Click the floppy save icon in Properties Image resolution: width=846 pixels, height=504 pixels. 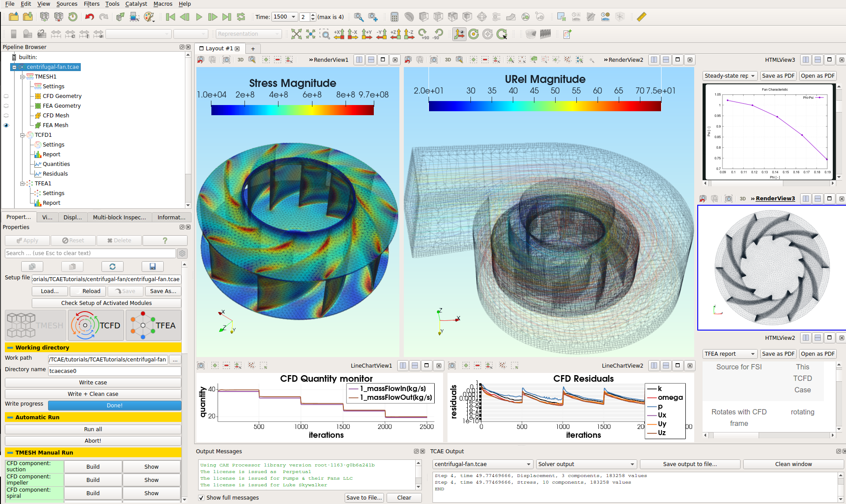pyautogui.click(x=153, y=267)
